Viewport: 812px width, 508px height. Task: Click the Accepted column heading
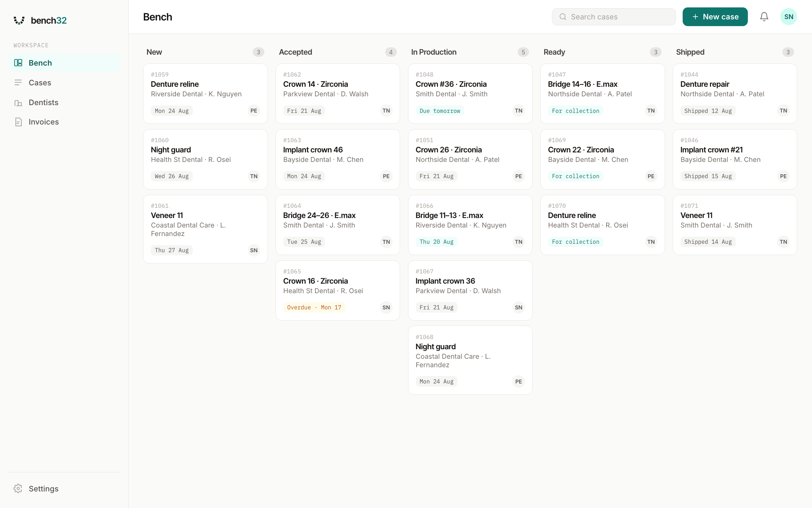point(295,52)
